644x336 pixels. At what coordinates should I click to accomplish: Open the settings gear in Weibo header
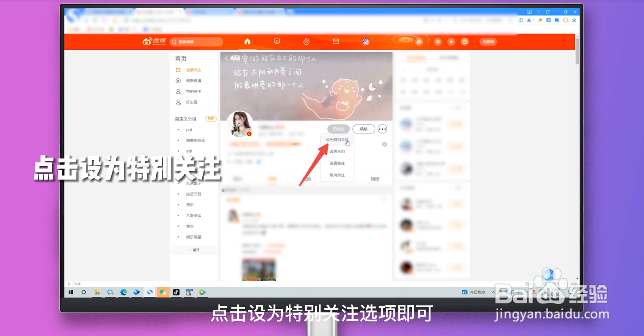click(438, 42)
